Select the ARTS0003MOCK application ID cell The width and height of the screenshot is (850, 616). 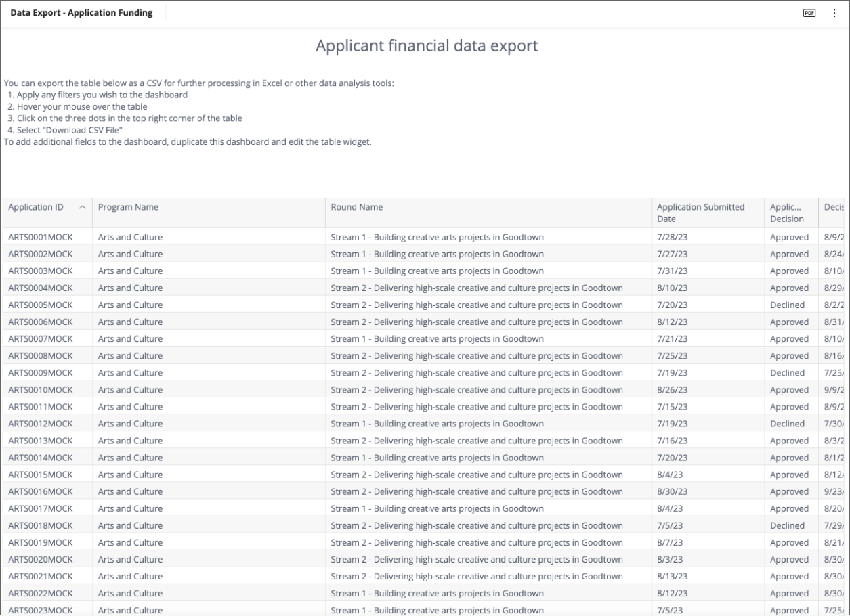coord(47,271)
